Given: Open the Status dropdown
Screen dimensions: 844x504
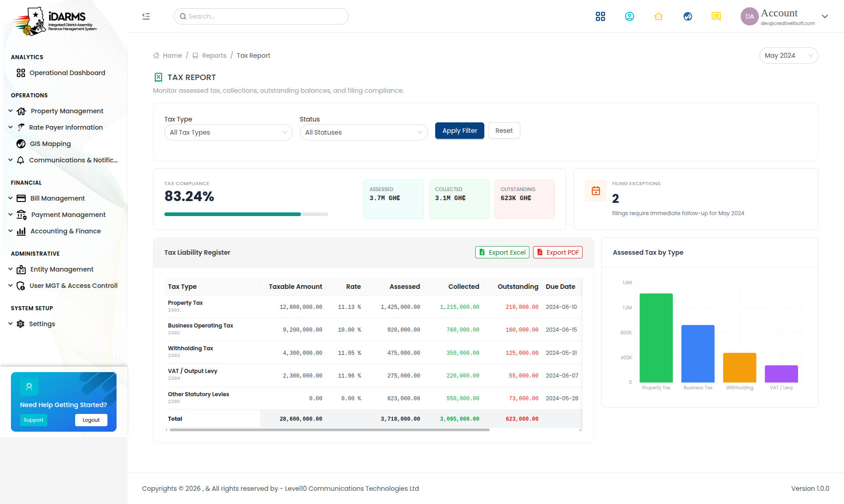Looking at the screenshot, I should (x=364, y=132).
